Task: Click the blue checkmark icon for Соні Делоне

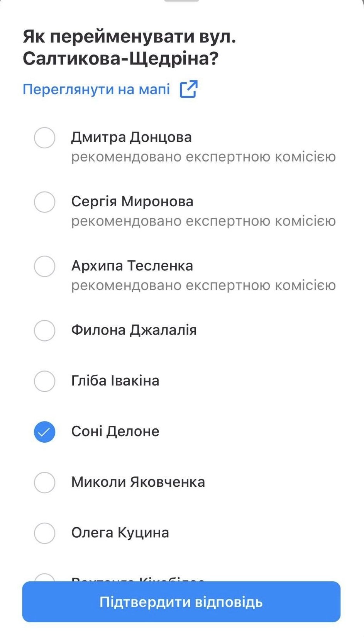Action: 44,431
